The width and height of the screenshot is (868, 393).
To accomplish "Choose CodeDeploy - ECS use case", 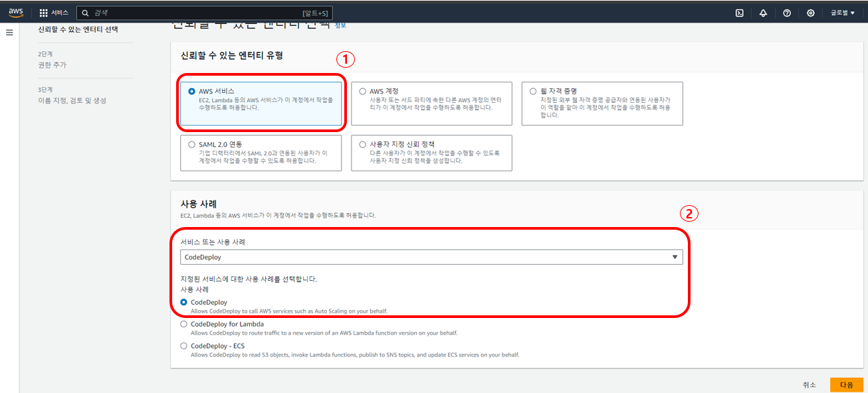I will [184, 346].
